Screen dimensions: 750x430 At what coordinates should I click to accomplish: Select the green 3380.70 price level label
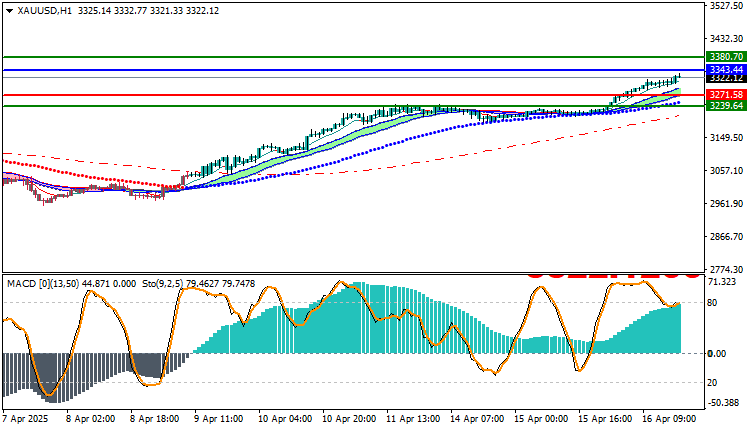click(x=727, y=56)
